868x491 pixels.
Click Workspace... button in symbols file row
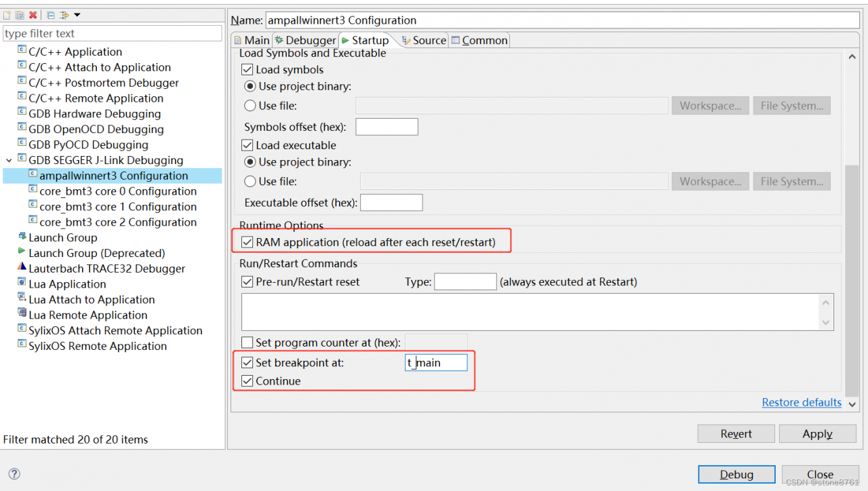(x=710, y=106)
